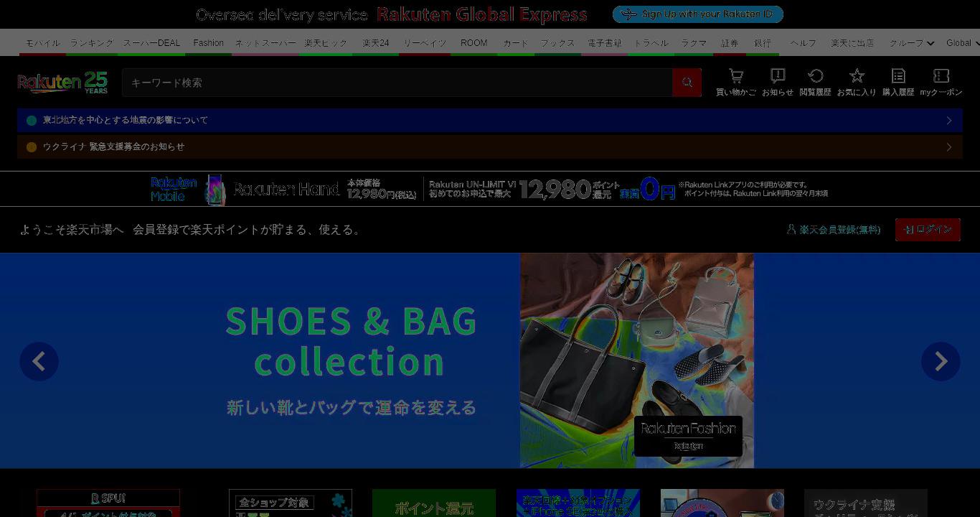Open the 電子書籍 nav tab
The width and height of the screenshot is (980, 517).
point(605,43)
